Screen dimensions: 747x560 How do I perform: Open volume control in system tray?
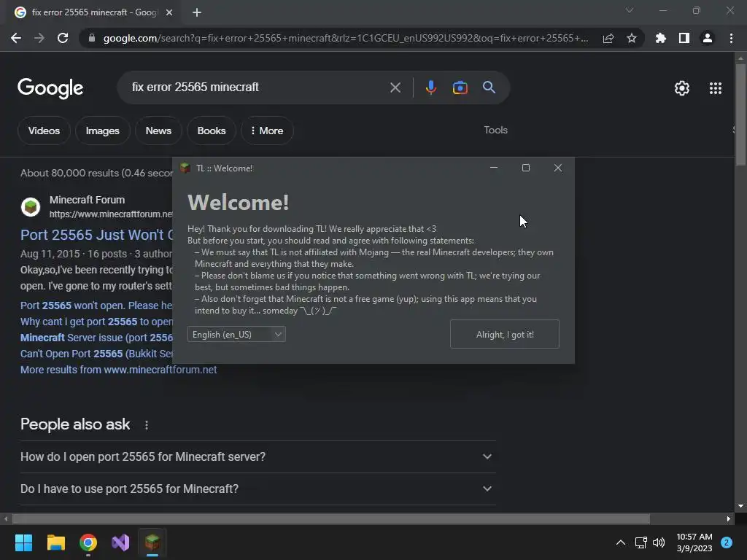click(x=659, y=542)
